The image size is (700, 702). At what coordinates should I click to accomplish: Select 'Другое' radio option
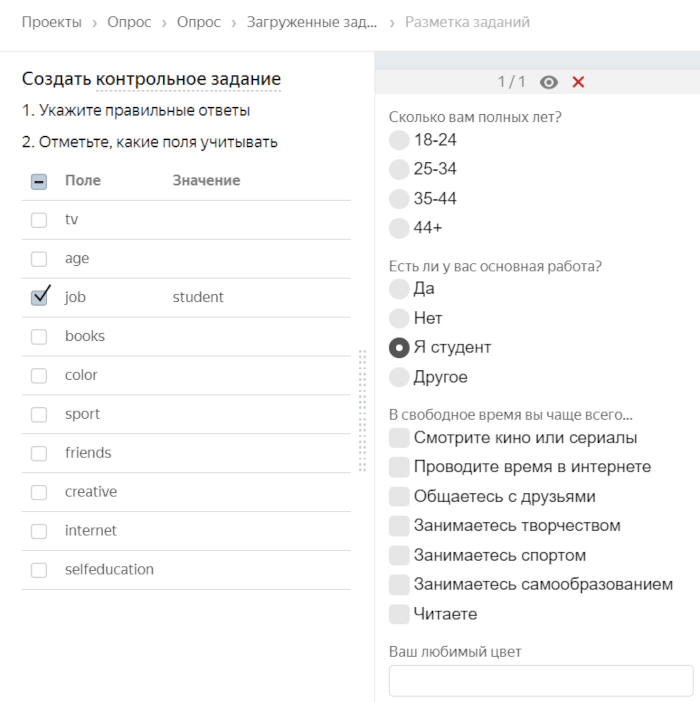tap(399, 377)
